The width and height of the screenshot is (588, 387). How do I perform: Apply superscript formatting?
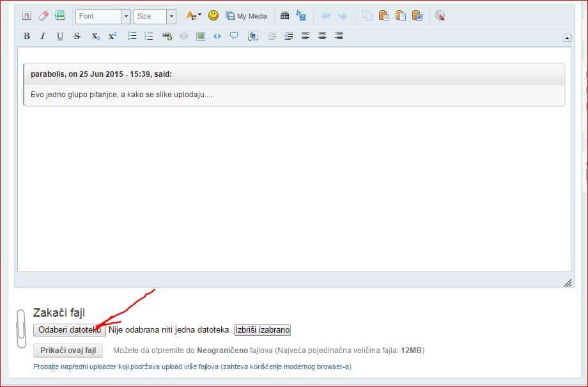point(112,36)
